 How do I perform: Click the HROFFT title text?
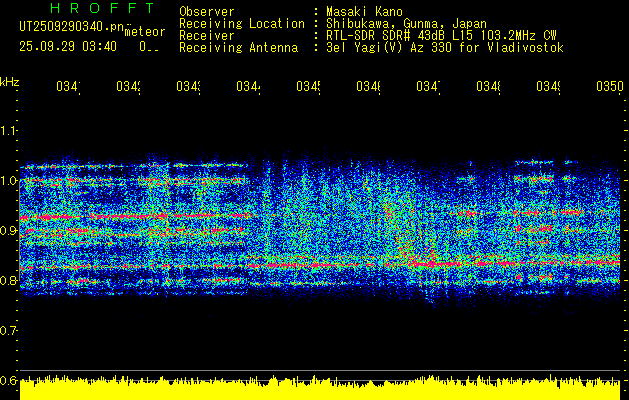[103, 8]
